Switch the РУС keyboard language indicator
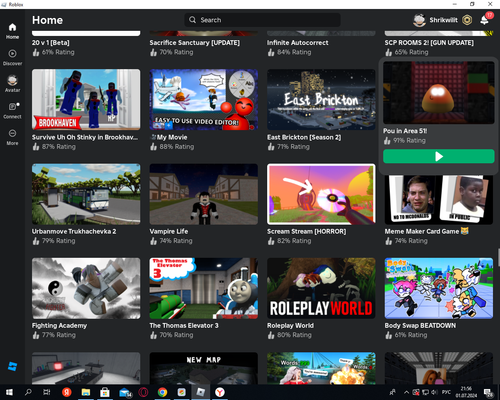 [x=446, y=392]
